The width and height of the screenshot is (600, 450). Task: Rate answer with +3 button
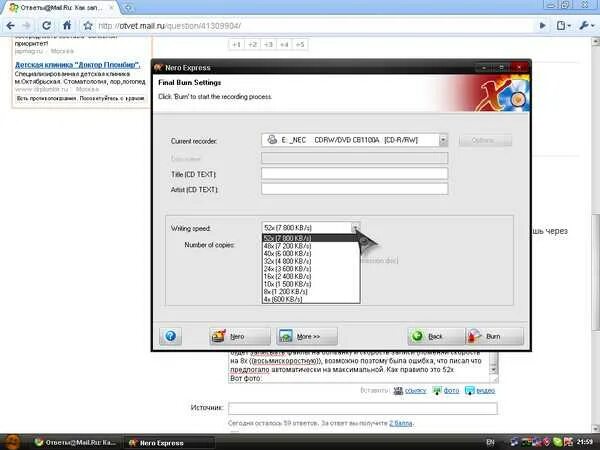(268, 44)
